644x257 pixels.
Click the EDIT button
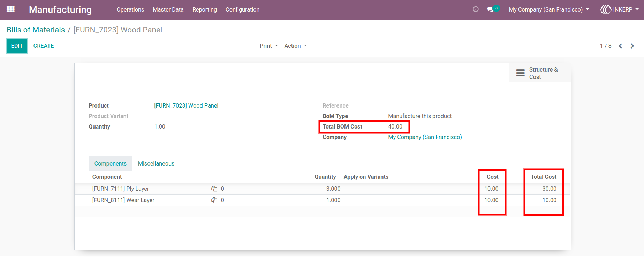(17, 46)
